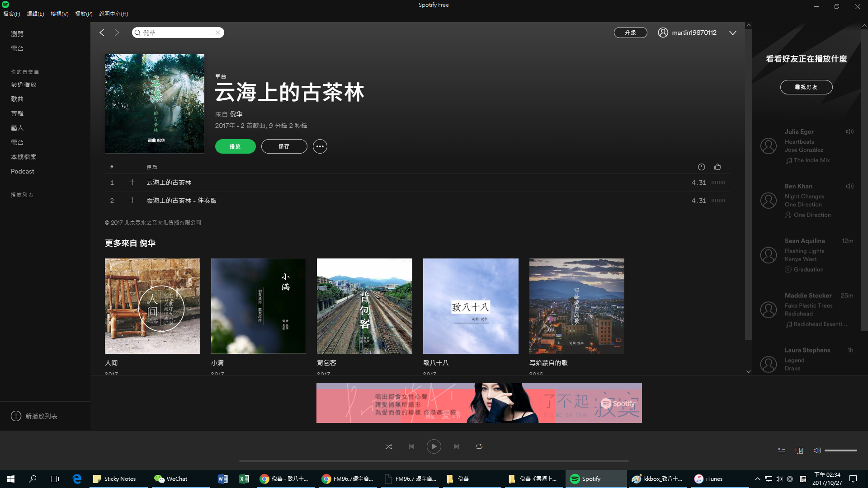Image resolution: width=868 pixels, height=488 pixels.
Task: Go back with the left arrow
Action: 102,33
